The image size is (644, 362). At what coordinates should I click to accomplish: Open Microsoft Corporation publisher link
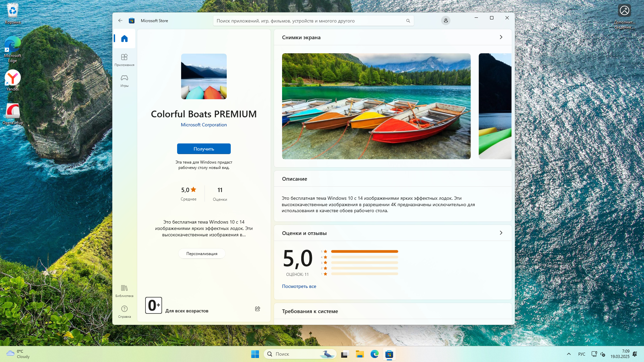point(204,125)
